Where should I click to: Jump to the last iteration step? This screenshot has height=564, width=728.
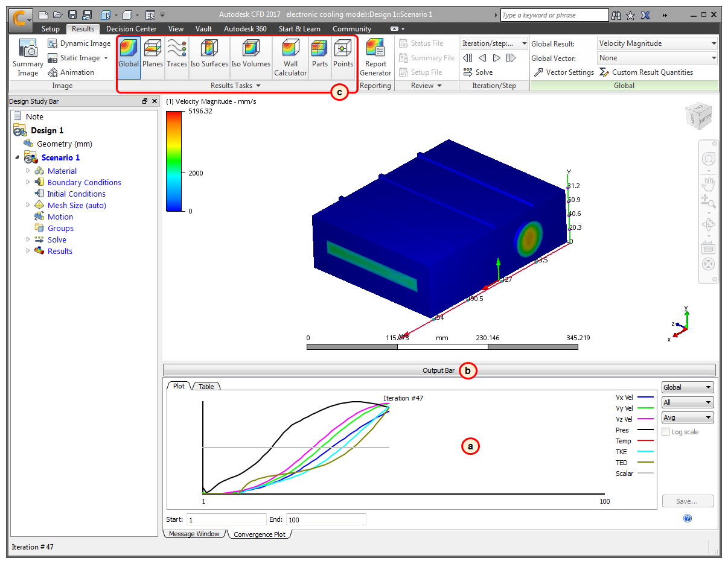tap(511, 58)
